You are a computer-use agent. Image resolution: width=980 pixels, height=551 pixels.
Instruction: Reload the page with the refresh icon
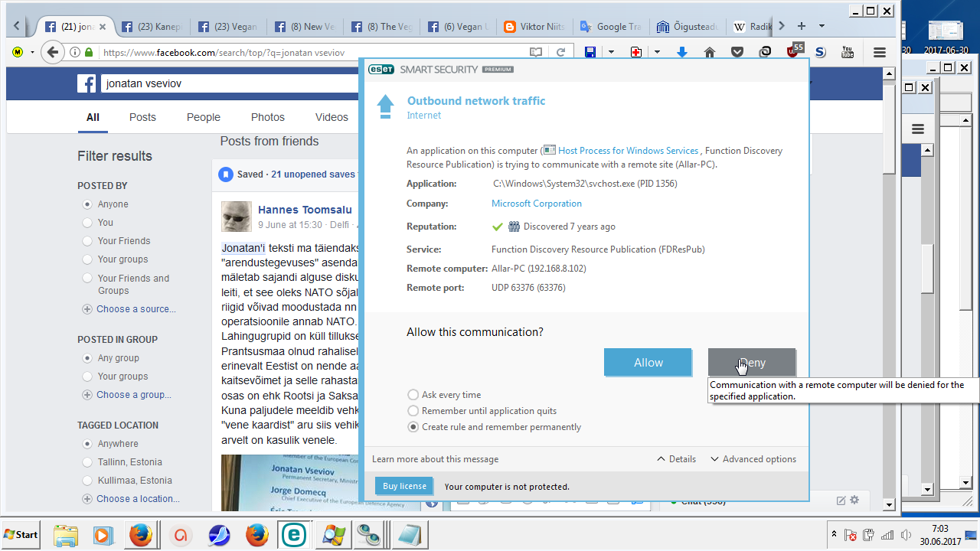tap(560, 52)
